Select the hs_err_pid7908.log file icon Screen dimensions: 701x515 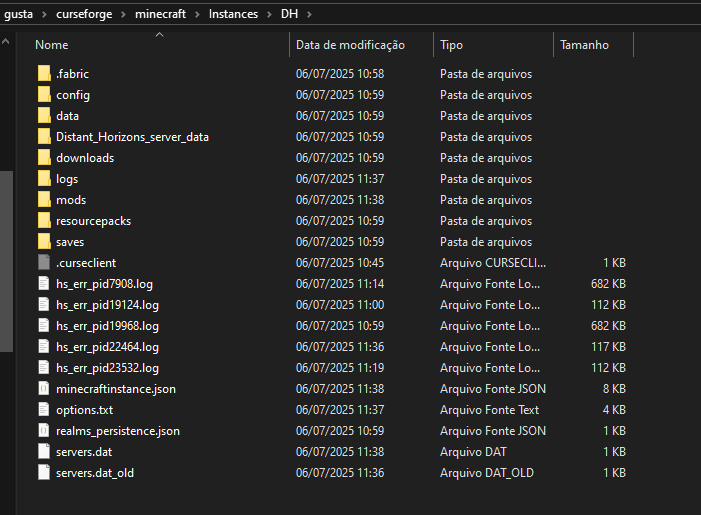click(43, 284)
